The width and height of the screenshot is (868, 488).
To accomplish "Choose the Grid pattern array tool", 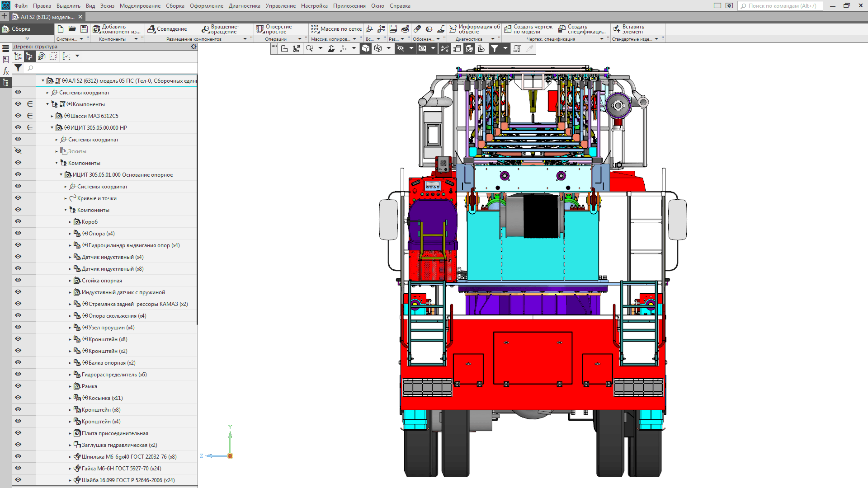I will click(x=315, y=29).
